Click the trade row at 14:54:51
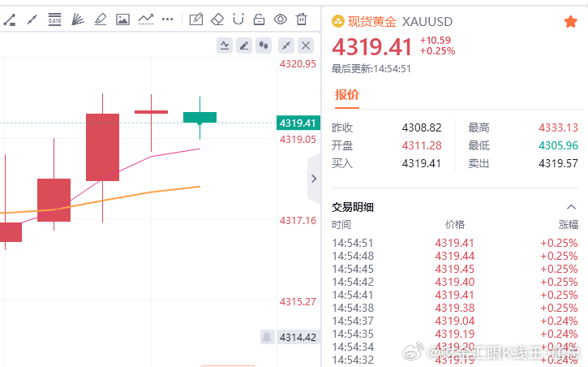The image size is (588, 367). 454,243
